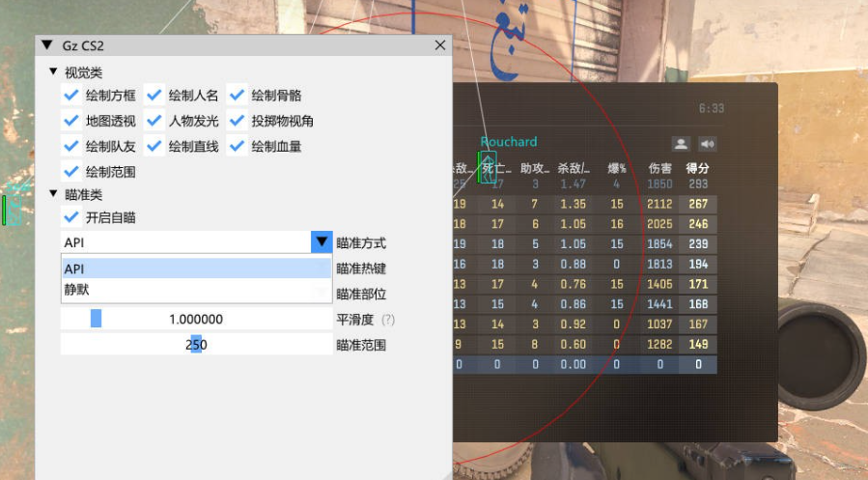Toggle the 开启自瞄 checkbox
The height and width of the screenshot is (480, 868).
(70, 217)
